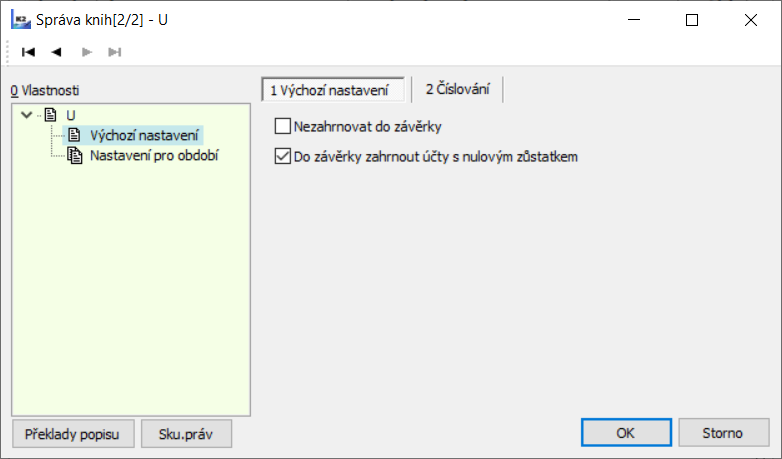Select the 1 Výchozí nastavení tab
The width and height of the screenshot is (782, 459).
pyautogui.click(x=333, y=90)
